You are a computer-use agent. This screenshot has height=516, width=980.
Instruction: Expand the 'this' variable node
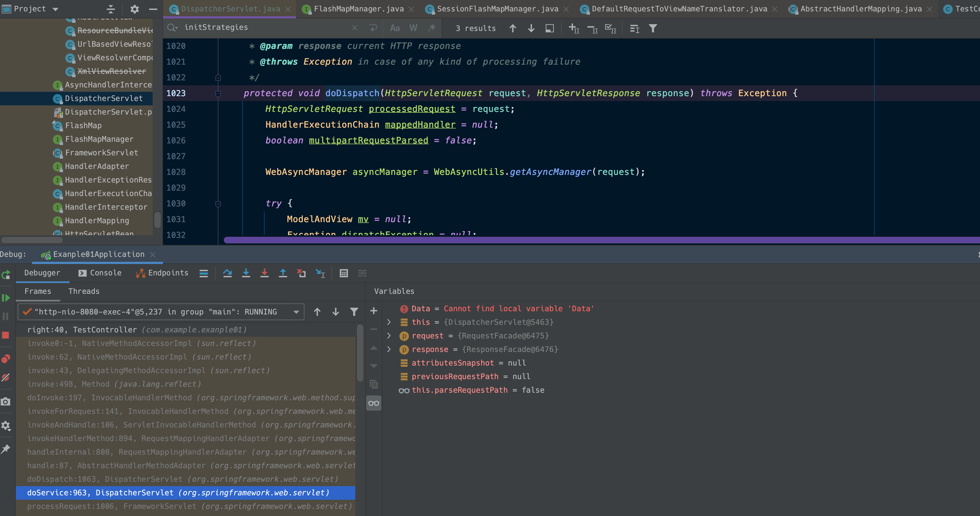click(389, 322)
